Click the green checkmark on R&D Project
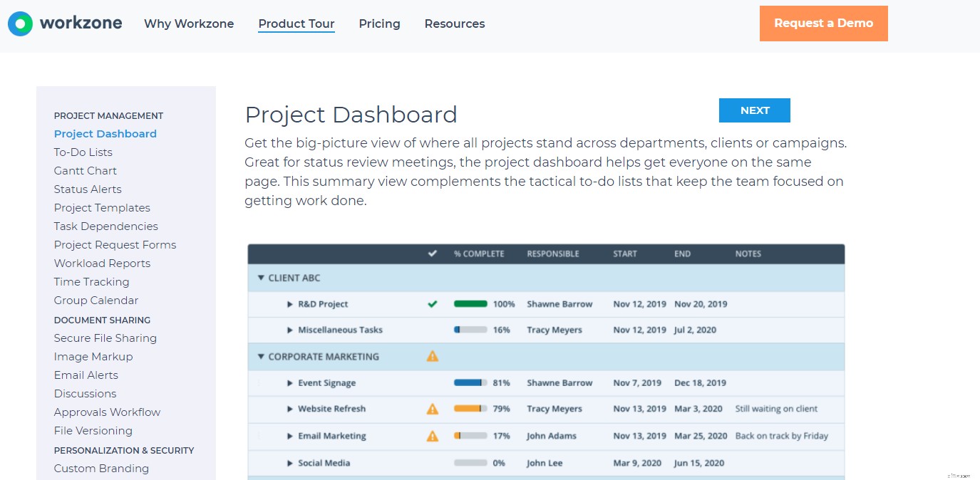Screen dimensions: 980x480 (432, 303)
